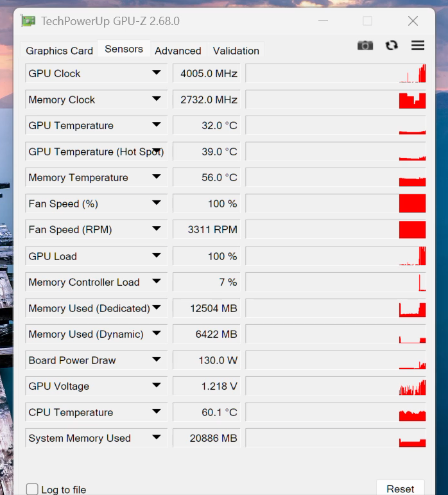Minimize the GPU-Z window

[x=323, y=21]
